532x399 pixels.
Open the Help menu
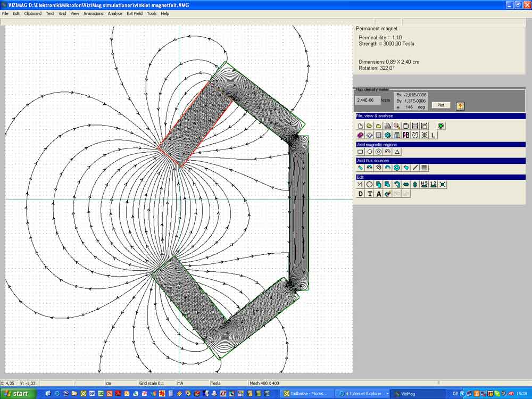click(x=165, y=14)
